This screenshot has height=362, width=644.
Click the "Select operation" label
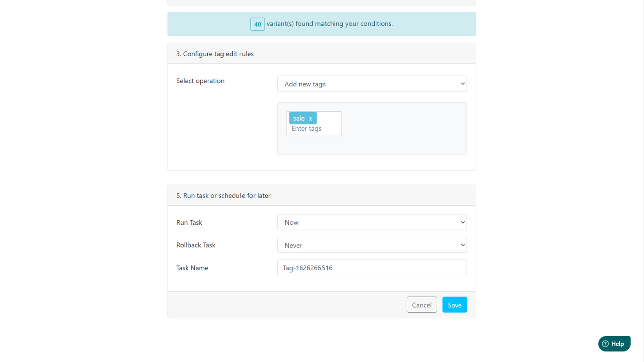pyautogui.click(x=200, y=81)
